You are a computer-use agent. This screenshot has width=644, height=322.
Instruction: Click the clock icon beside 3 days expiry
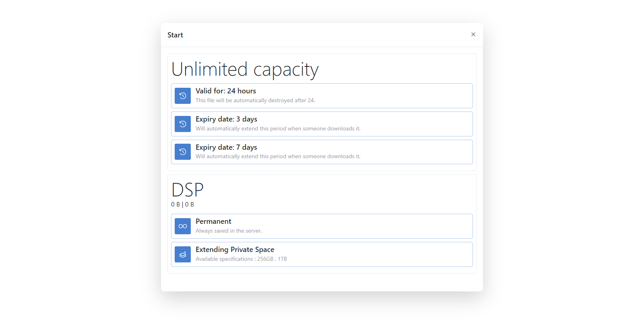[183, 124]
